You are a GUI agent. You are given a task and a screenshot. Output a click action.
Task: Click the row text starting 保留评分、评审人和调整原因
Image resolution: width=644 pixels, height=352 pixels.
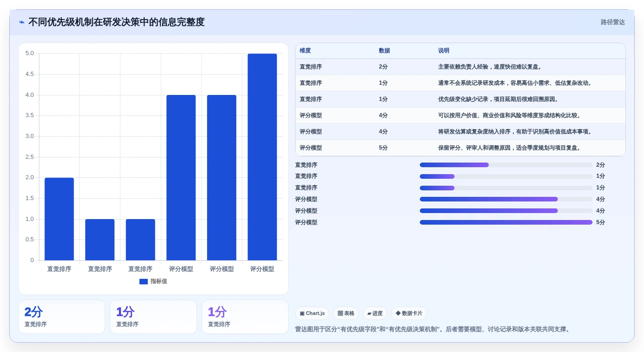point(510,148)
